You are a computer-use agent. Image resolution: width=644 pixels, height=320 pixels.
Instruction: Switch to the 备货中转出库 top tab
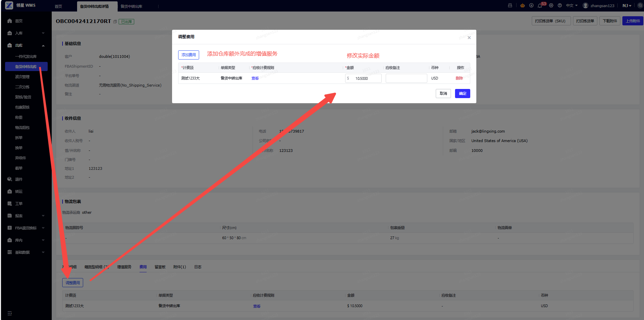click(132, 6)
